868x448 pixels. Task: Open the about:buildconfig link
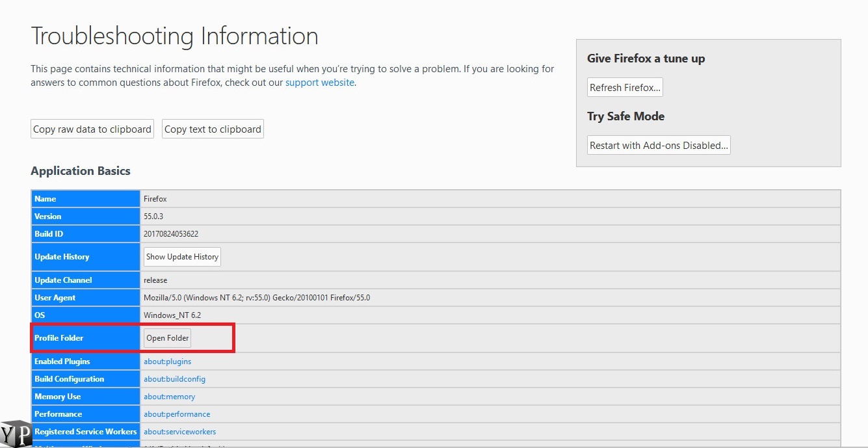(174, 378)
